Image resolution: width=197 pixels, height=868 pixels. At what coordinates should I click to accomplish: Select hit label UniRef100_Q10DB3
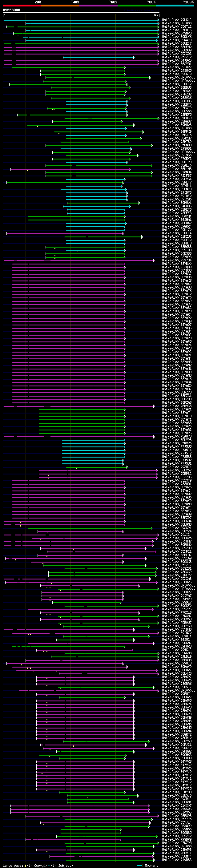(177, 860)
